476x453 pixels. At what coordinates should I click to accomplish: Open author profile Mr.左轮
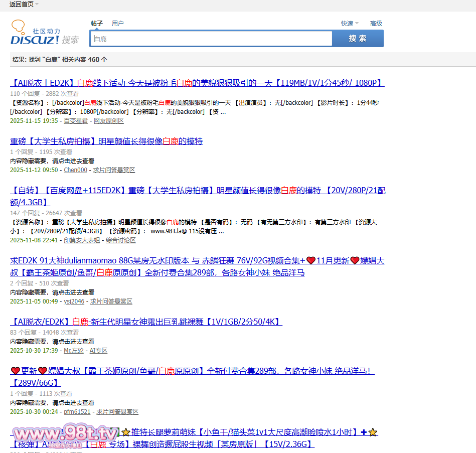74,351
